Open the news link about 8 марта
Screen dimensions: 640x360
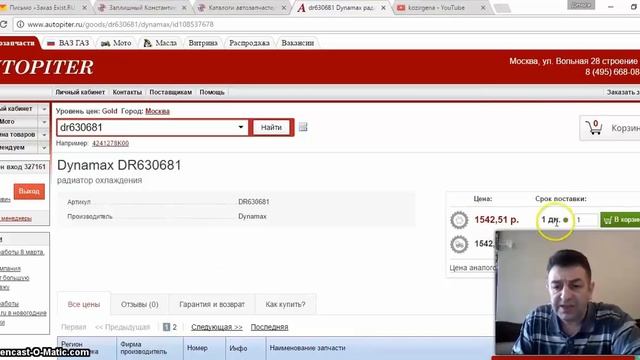coord(22,252)
